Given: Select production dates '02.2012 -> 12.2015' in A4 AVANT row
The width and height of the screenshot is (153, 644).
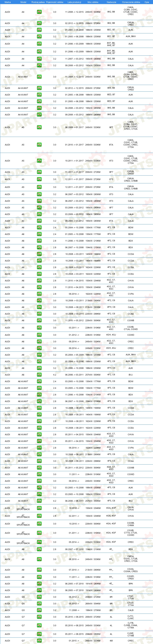Looking at the screenshot, I should pos(74,88).
